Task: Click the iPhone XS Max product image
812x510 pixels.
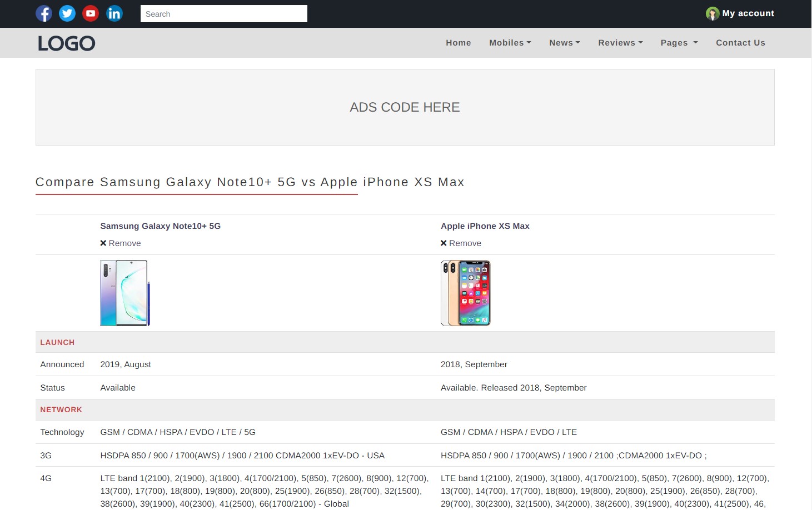Action: [x=465, y=293]
